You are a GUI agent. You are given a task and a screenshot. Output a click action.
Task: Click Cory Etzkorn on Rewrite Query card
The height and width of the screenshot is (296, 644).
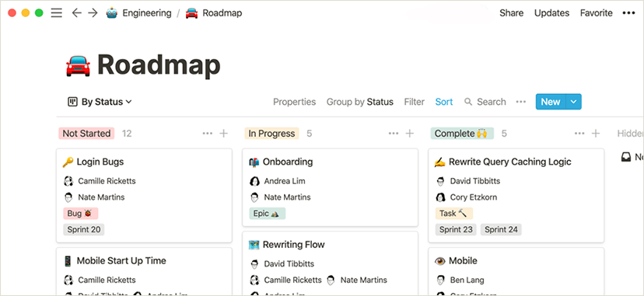click(474, 197)
